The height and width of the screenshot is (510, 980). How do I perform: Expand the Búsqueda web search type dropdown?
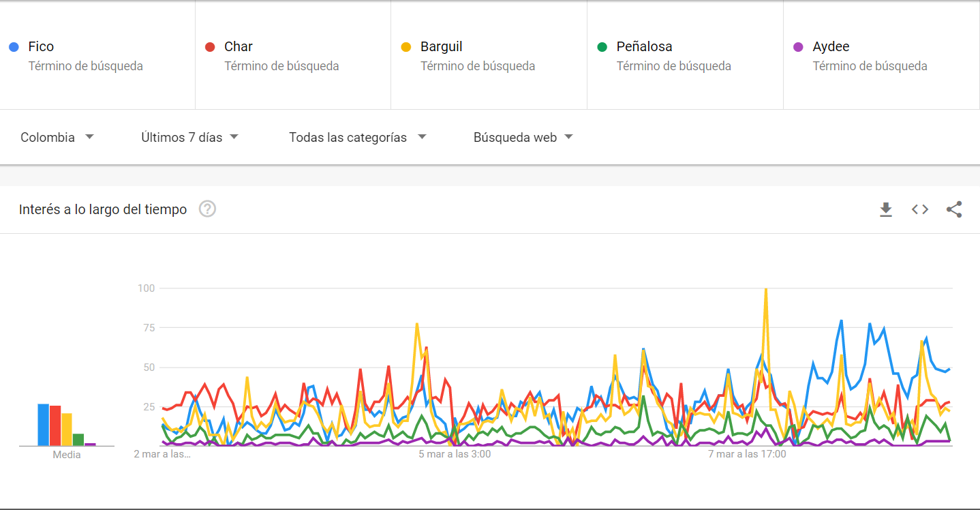click(523, 137)
